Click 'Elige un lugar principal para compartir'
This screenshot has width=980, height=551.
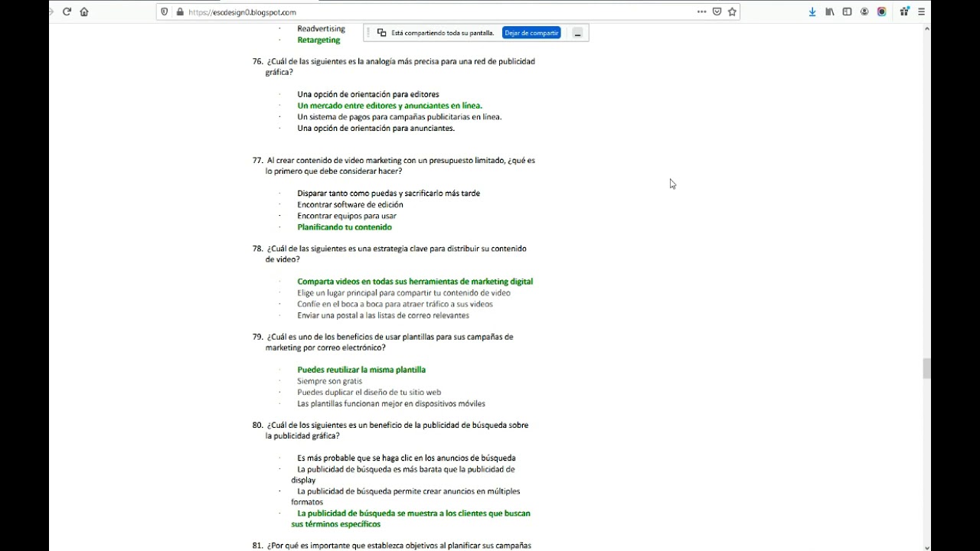[x=403, y=292]
